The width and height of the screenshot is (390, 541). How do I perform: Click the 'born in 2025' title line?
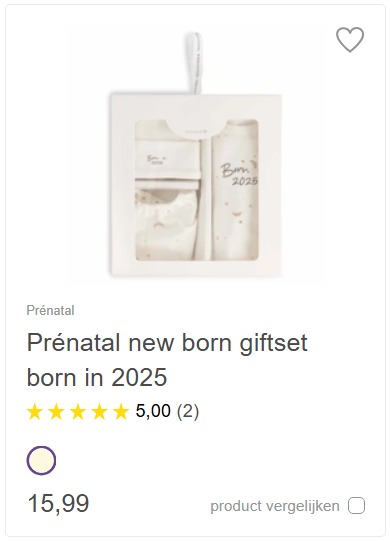tap(97, 377)
